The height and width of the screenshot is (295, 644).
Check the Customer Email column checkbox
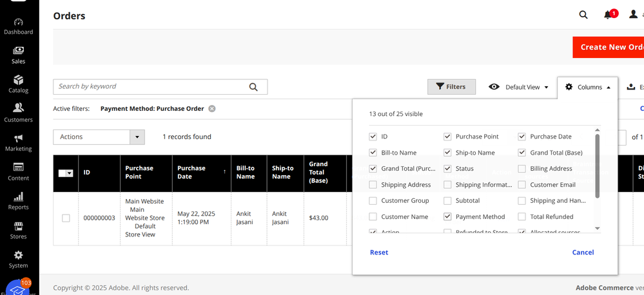pos(522,185)
